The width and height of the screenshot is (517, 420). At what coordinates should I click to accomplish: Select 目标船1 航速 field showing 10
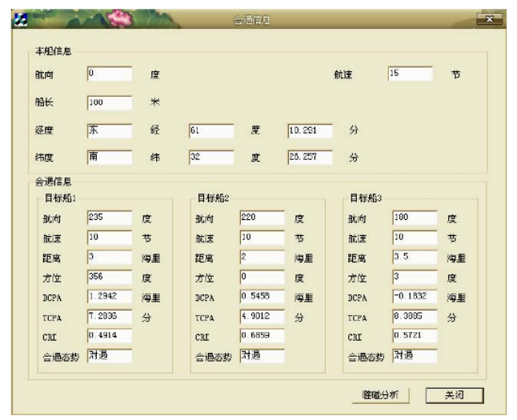tap(110, 238)
